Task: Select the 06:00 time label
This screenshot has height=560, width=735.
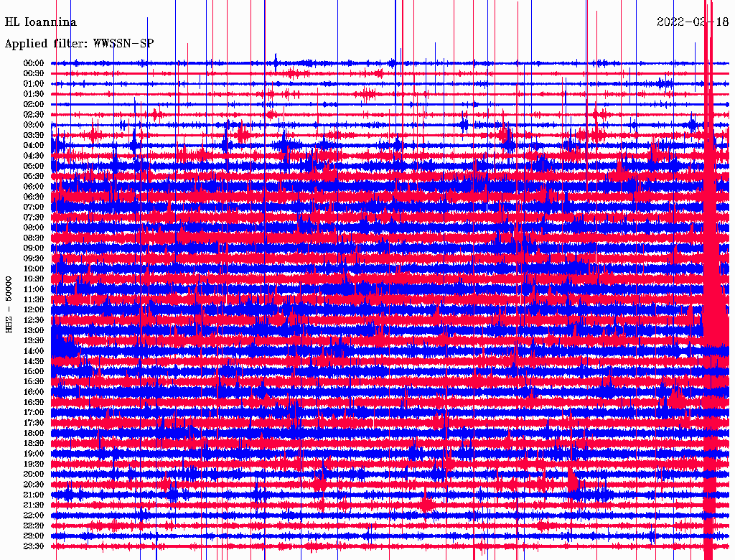Action: 34,186
